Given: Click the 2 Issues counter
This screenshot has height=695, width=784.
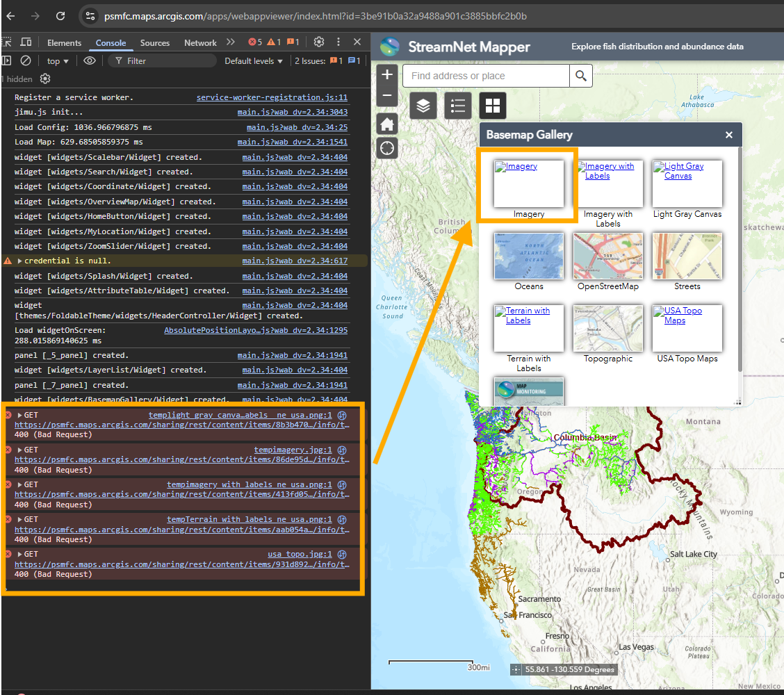Looking at the screenshot, I should pos(327,61).
